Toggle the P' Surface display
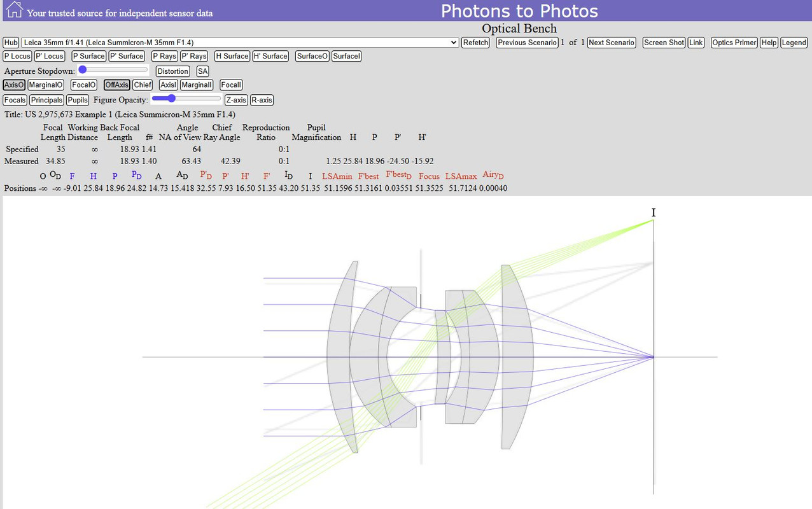The image size is (812, 509). pos(127,56)
